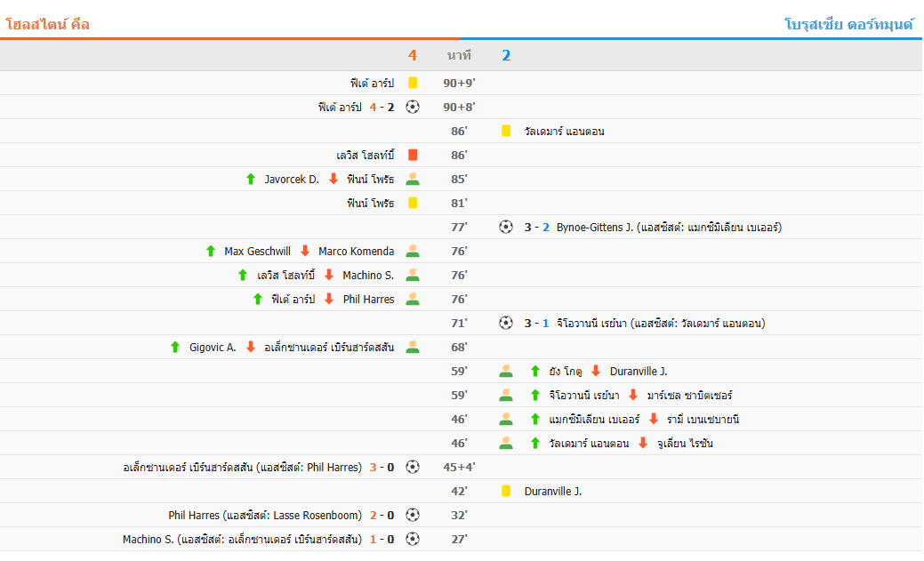Click the soccer ball icon for the 4-2 goal

tap(413, 107)
